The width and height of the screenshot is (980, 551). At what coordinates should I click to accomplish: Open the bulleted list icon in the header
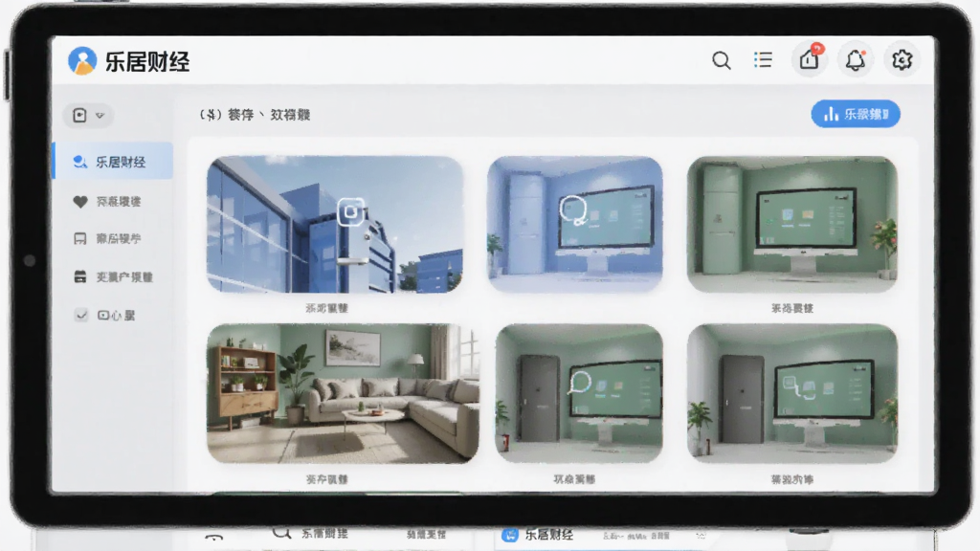(x=763, y=59)
